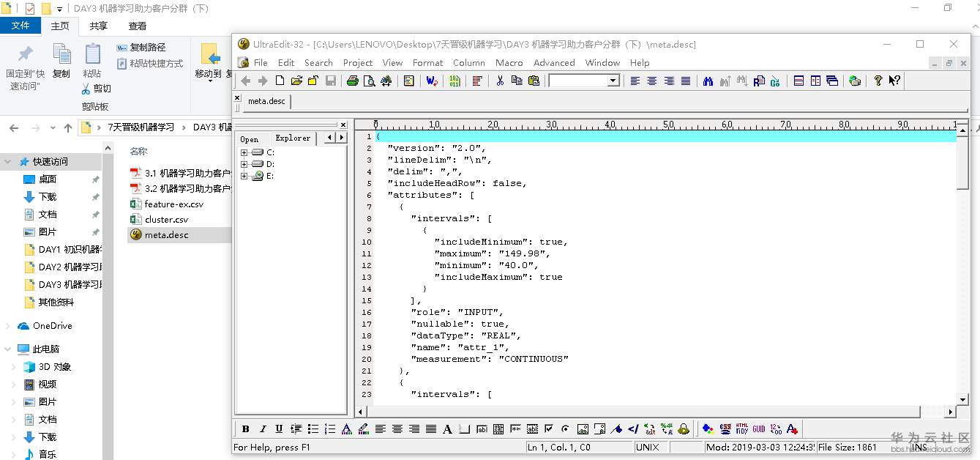980x460 pixels.
Task: Toggle Italic formatting button
Action: [262, 429]
